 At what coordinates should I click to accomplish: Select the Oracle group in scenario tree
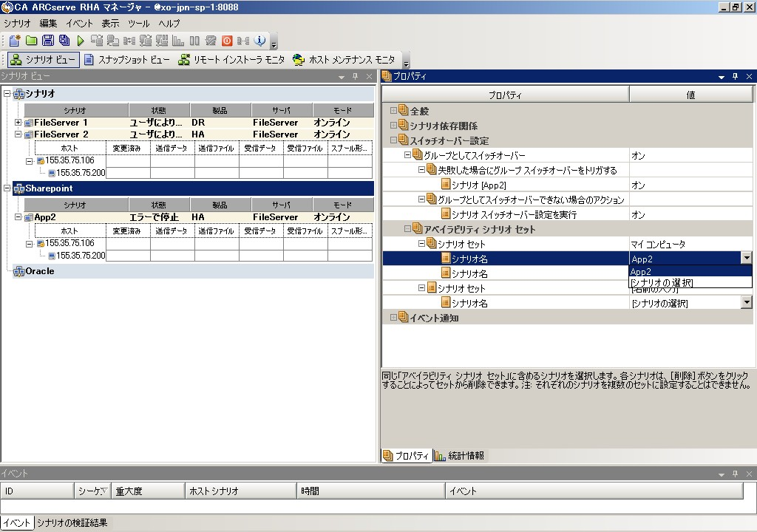[39, 271]
